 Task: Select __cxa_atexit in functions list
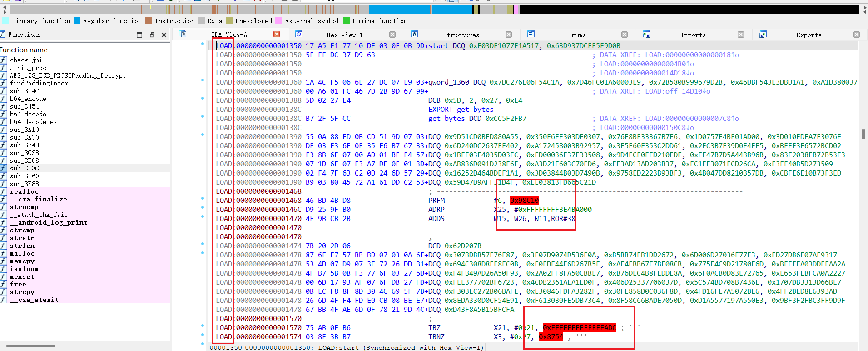coord(34,300)
